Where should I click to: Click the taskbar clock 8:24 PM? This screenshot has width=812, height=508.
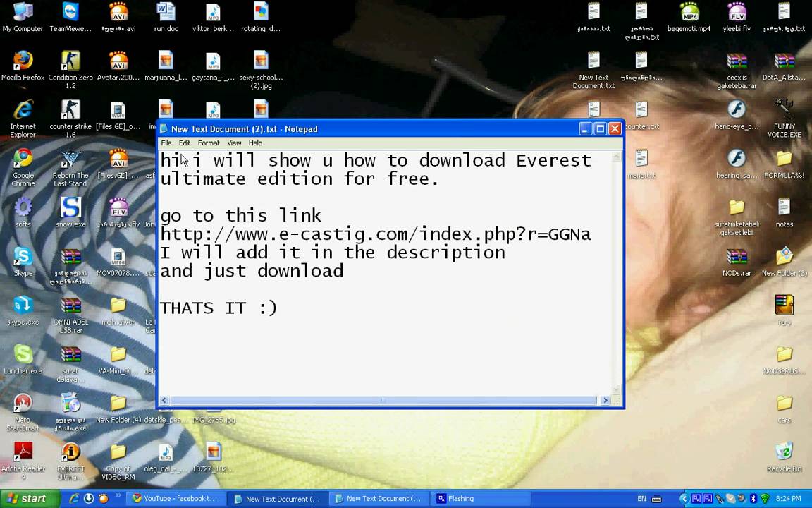789,499
